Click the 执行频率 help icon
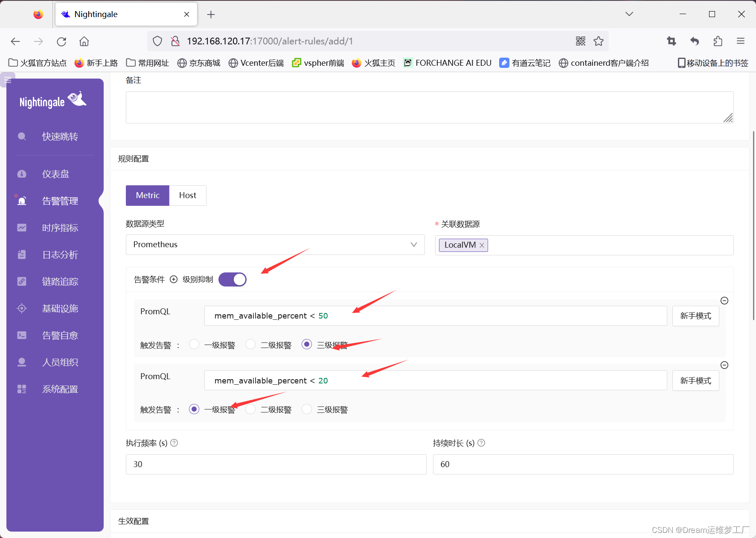756x538 pixels. point(174,443)
